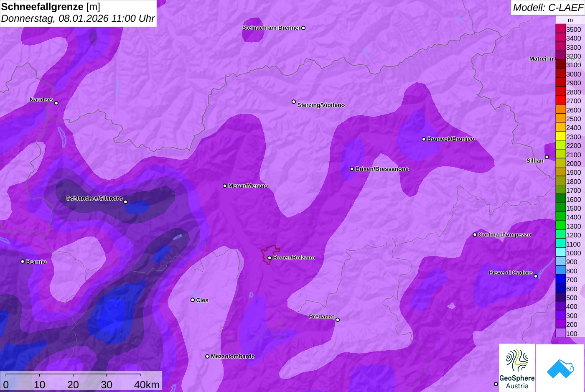Click the Bruneck/Brunico text label
The image size is (585, 392).
click(451, 139)
